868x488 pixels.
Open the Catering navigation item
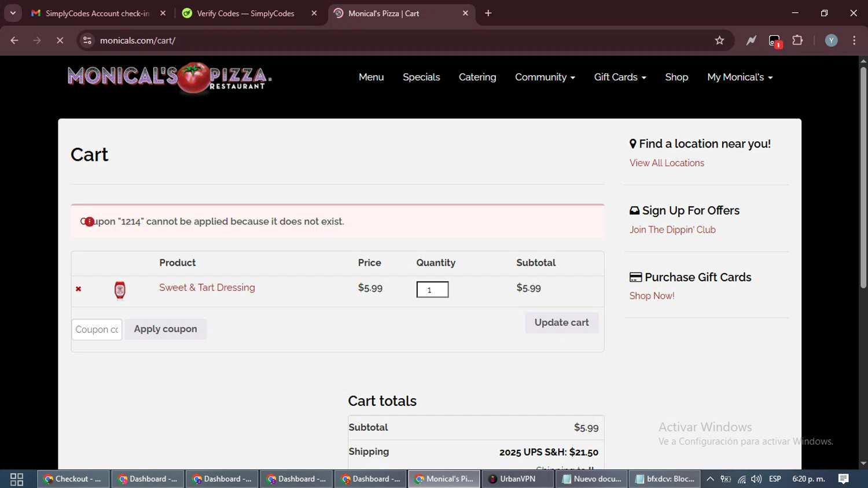pyautogui.click(x=477, y=77)
